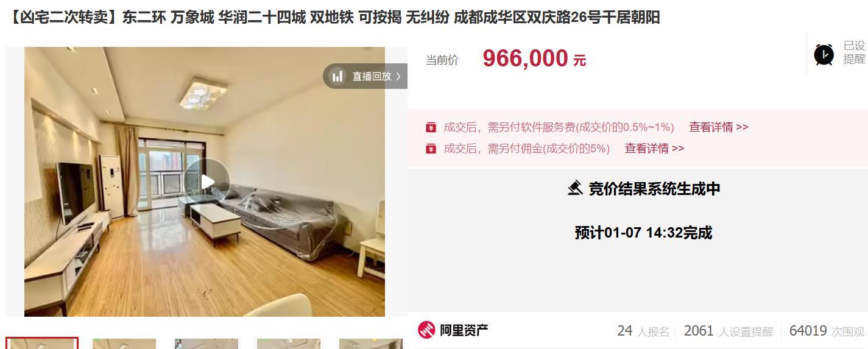
Task: Click the red fee icon beside 佣金
Action: point(431,149)
